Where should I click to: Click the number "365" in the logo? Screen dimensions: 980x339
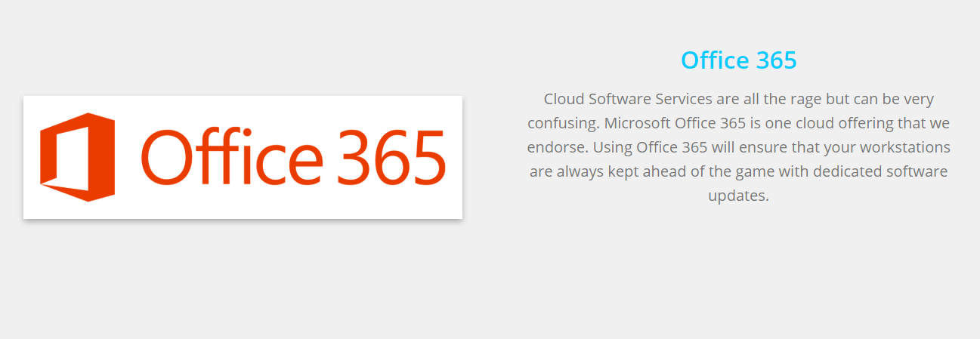(x=391, y=157)
